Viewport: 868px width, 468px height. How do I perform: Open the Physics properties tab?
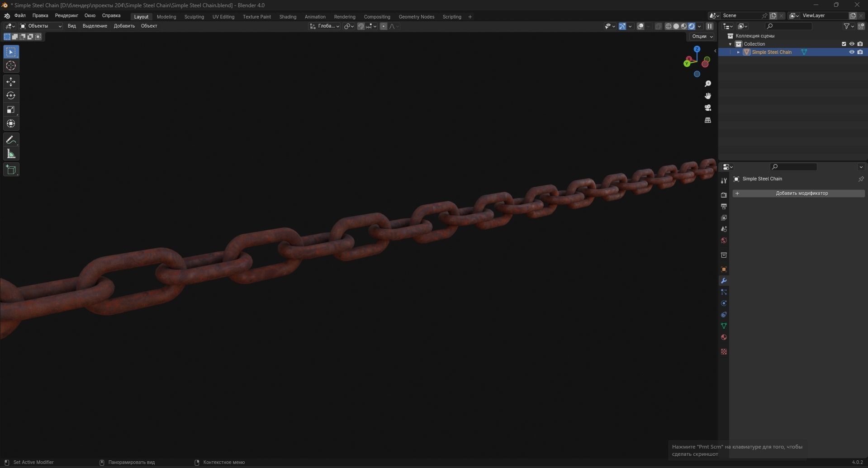724,303
